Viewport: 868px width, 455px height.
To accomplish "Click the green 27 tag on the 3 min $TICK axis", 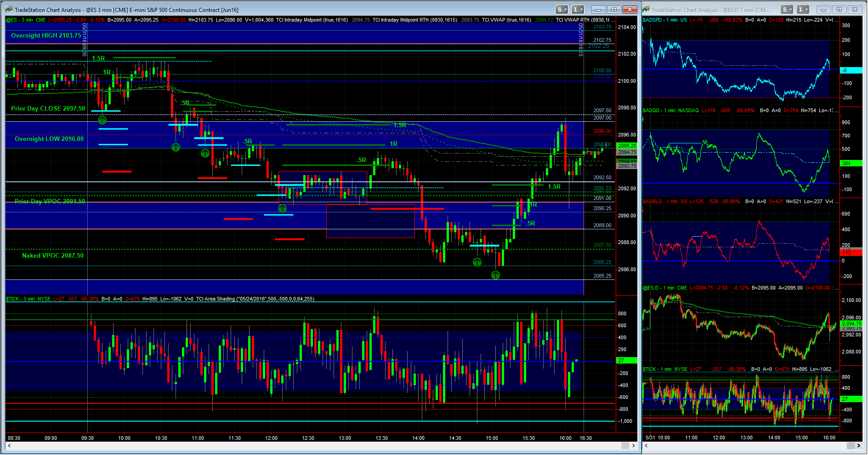I will (x=627, y=360).
